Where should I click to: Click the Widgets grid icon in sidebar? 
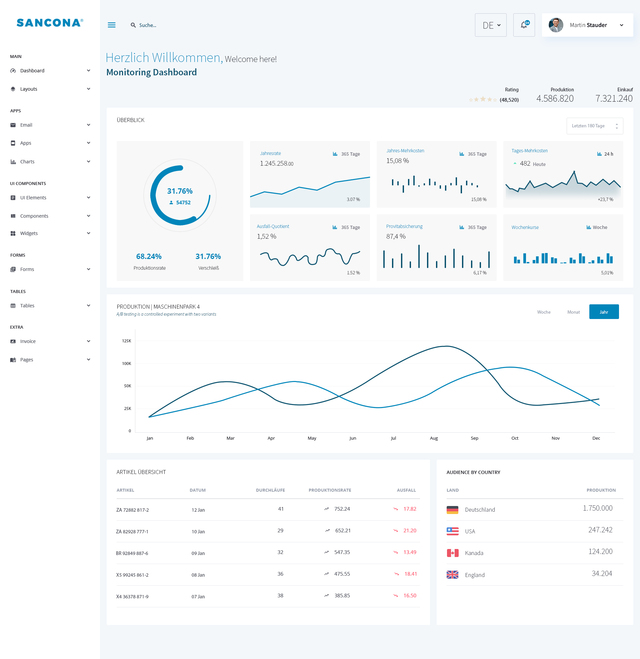pos(13,233)
